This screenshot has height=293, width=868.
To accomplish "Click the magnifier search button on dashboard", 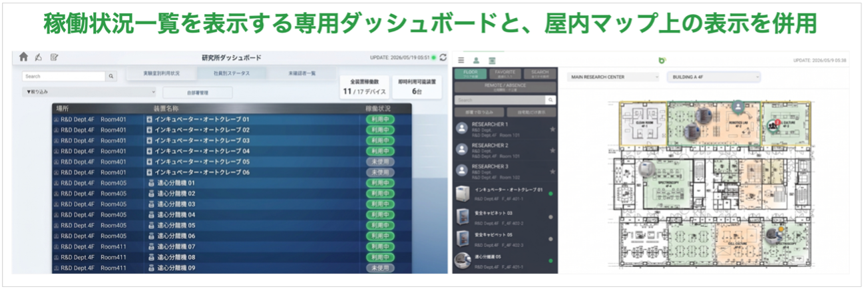I will tap(111, 77).
